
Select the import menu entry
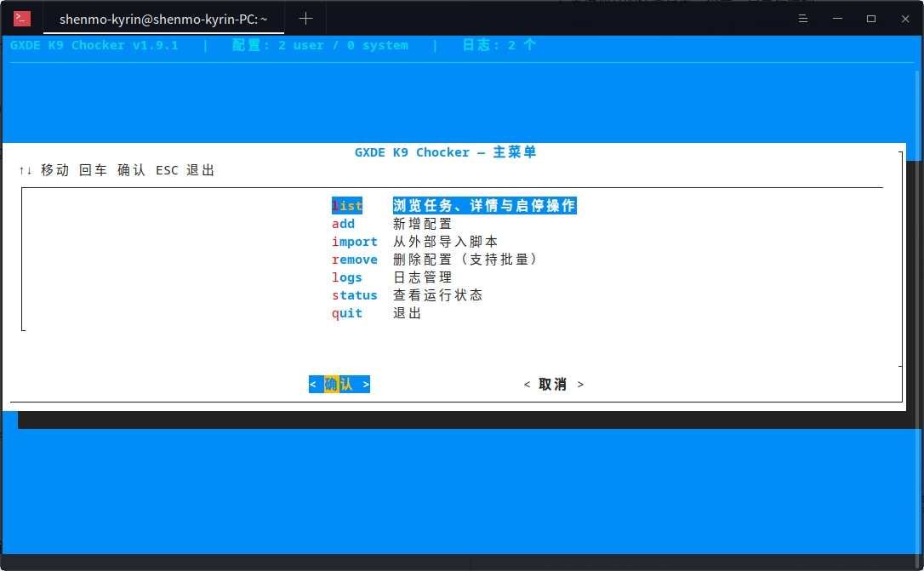[354, 242]
